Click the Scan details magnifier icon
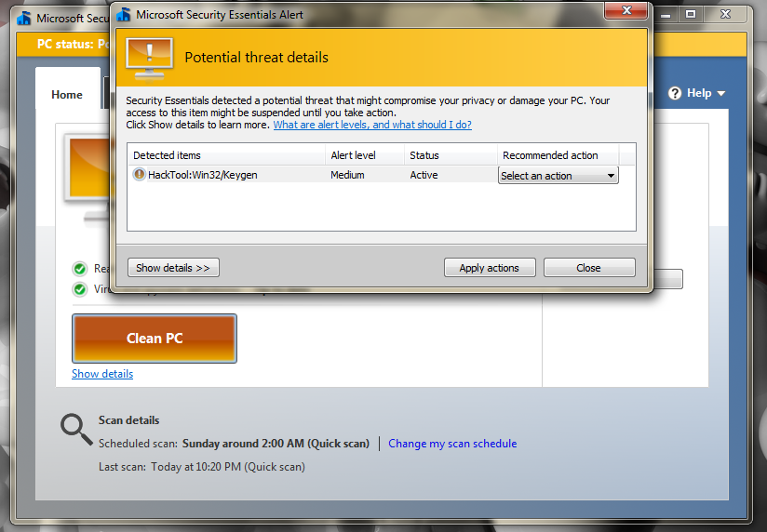Viewport: 767px width, 532px height. point(76,430)
